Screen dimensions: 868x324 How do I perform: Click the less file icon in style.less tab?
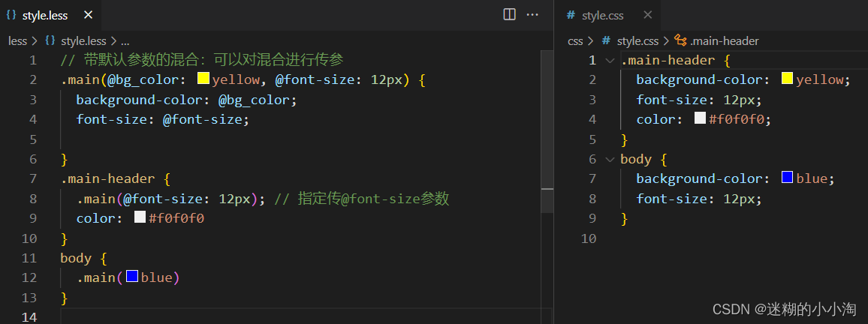(x=11, y=15)
